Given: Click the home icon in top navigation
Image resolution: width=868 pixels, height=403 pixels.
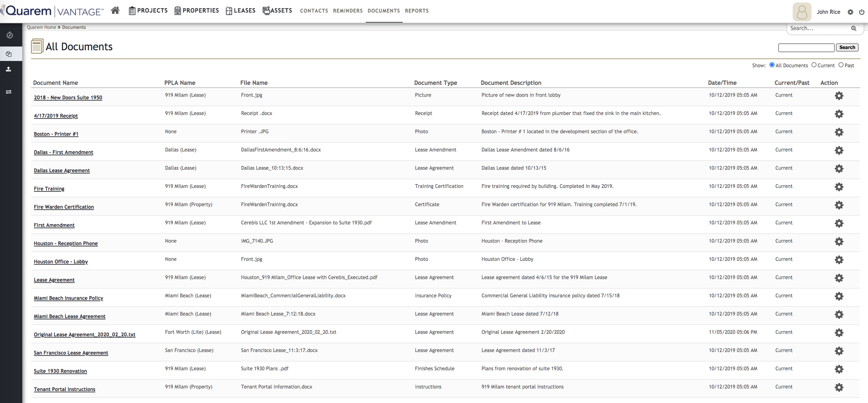Looking at the screenshot, I should [115, 10].
